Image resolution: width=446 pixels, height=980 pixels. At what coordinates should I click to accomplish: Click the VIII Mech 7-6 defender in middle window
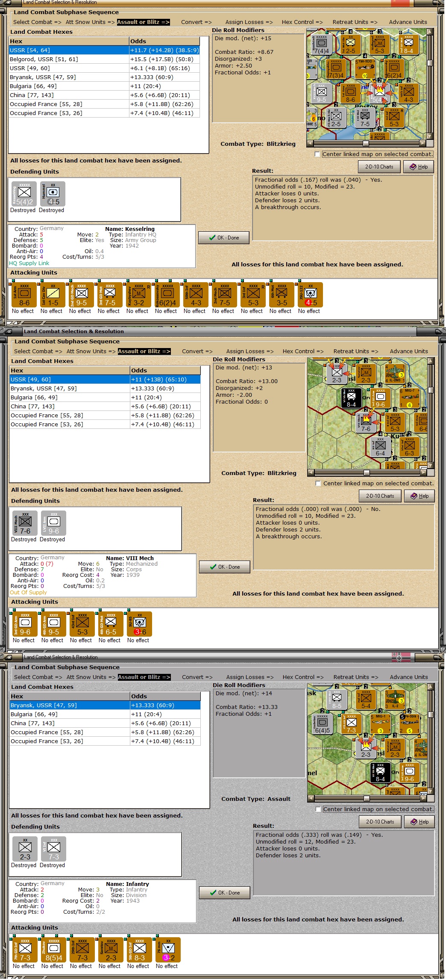25,523
